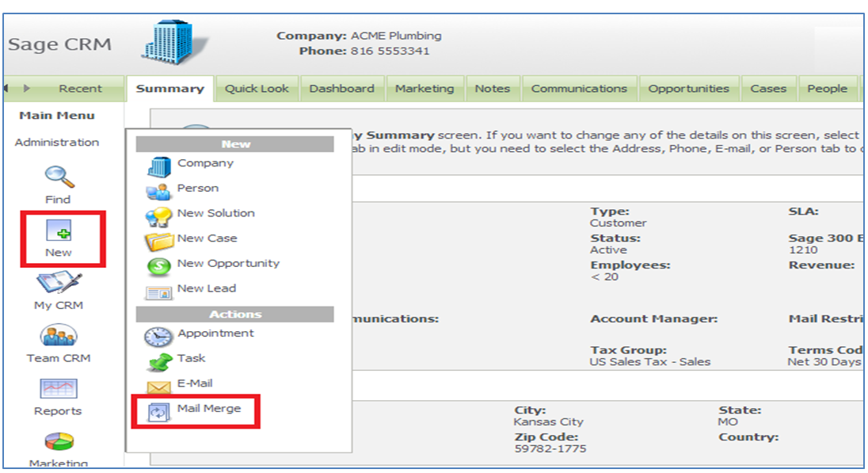Switch to the People tab
The width and height of the screenshot is (868, 473).
pos(827,89)
